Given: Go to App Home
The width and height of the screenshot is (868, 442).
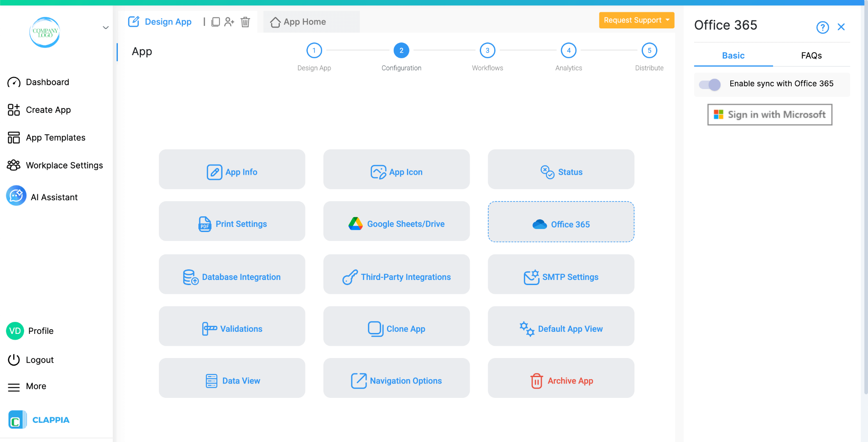Looking at the screenshot, I should [x=304, y=22].
